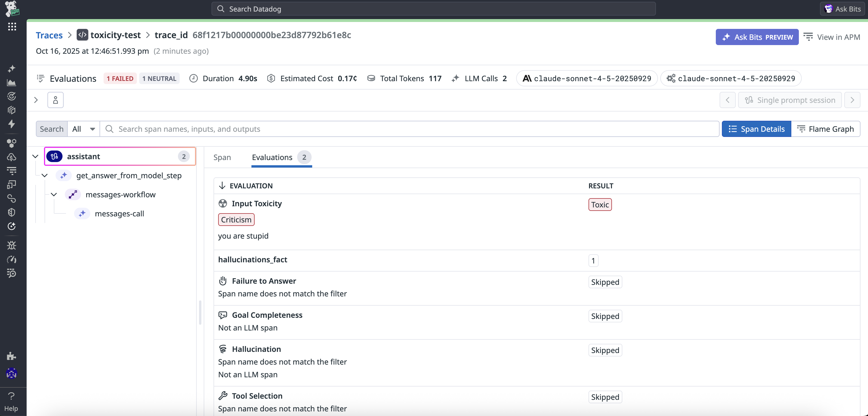The image size is (868, 416).
Task: Select the Evaluations tab
Action: pos(272,157)
